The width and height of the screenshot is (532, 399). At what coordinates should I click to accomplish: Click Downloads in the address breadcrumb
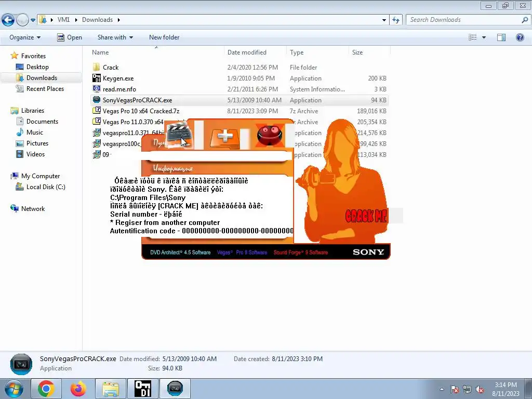point(97,20)
